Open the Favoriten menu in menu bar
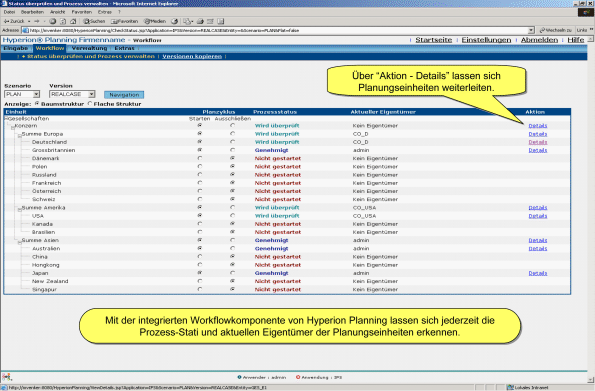The height and width of the screenshot is (391, 595). [x=82, y=12]
